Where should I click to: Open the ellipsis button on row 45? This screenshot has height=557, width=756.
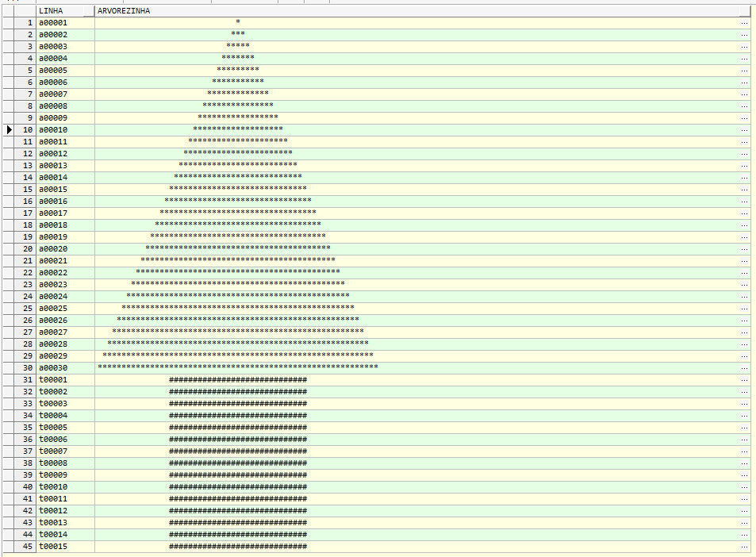click(x=743, y=547)
